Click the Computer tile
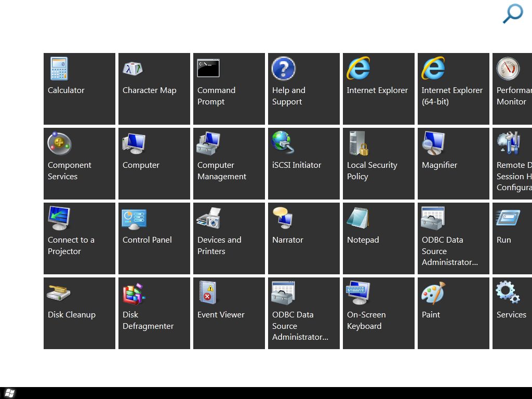 click(x=154, y=164)
